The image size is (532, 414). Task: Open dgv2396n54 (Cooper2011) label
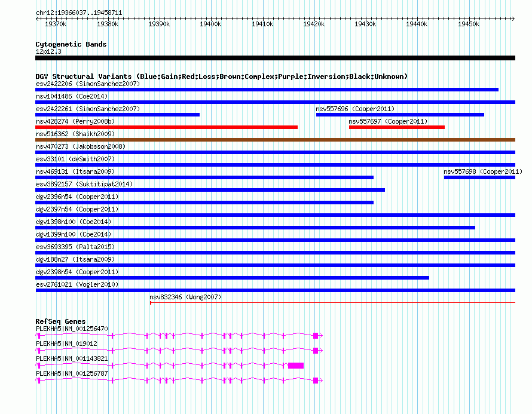[x=77, y=197]
